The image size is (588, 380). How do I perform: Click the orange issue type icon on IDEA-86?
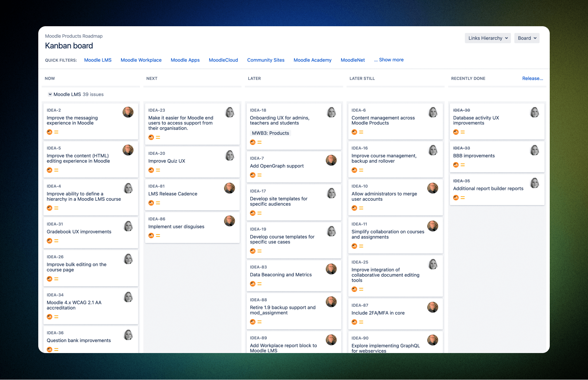click(151, 236)
